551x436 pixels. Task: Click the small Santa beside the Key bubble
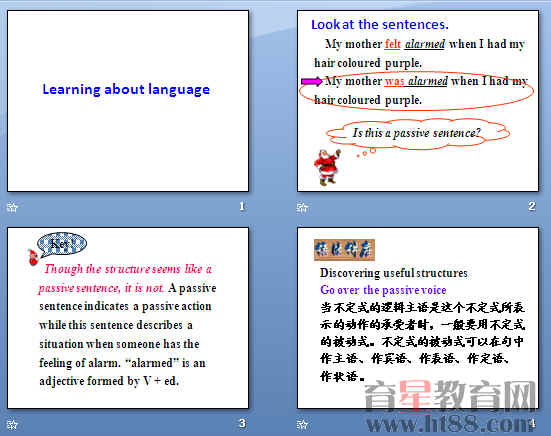(x=33, y=258)
